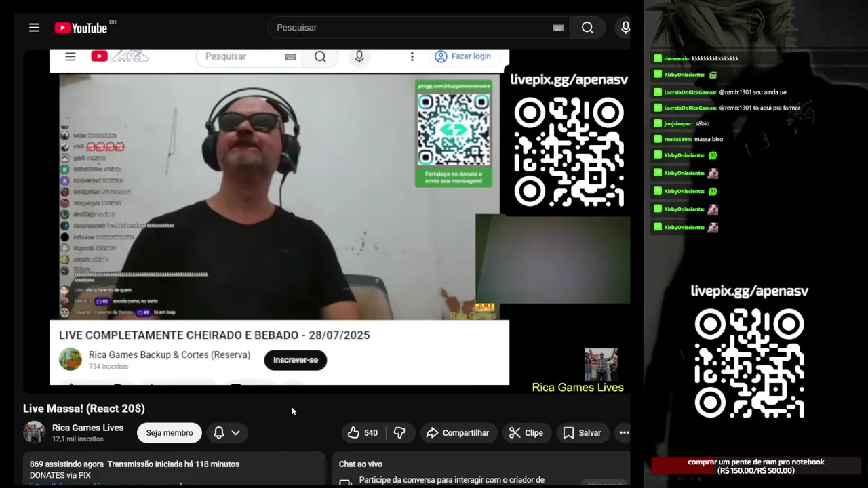Open the inner video's three-dot settings menu
This screenshot has height=488, width=868.
point(412,56)
